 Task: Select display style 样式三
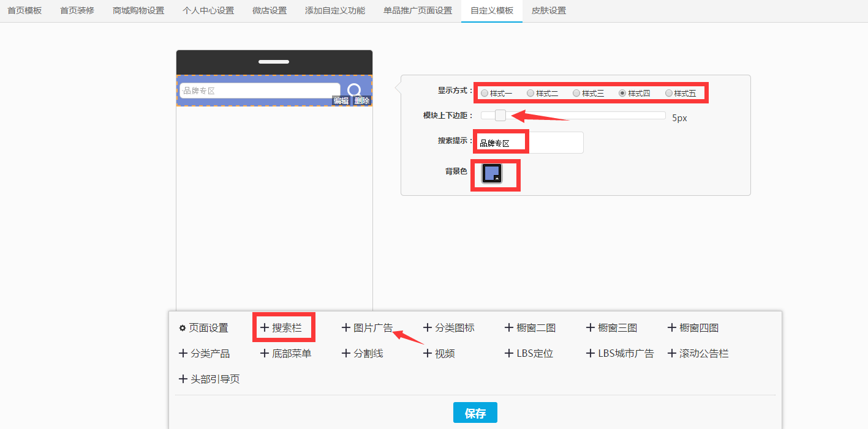click(576, 94)
